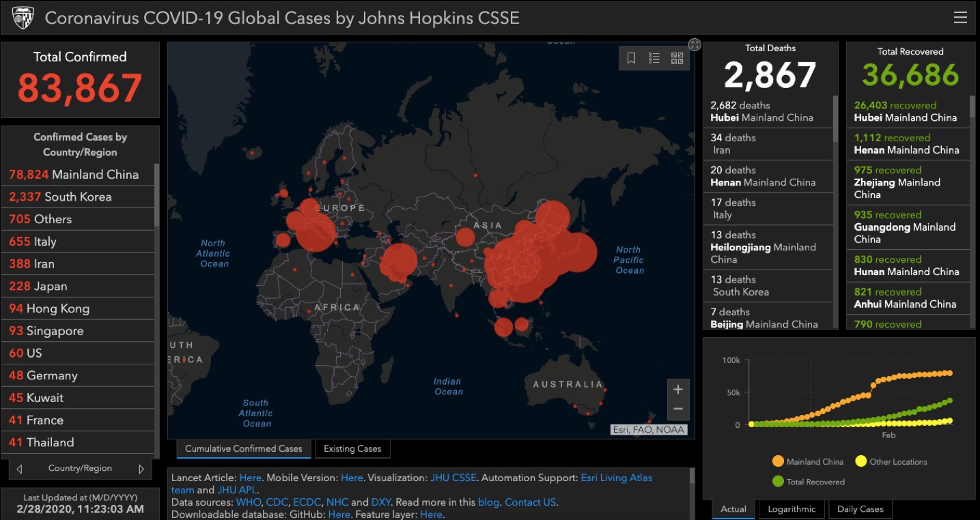Image resolution: width=980 pixels, height=520 pixels.
Task: Select 655 Italy row
Action: coord(79,242)
